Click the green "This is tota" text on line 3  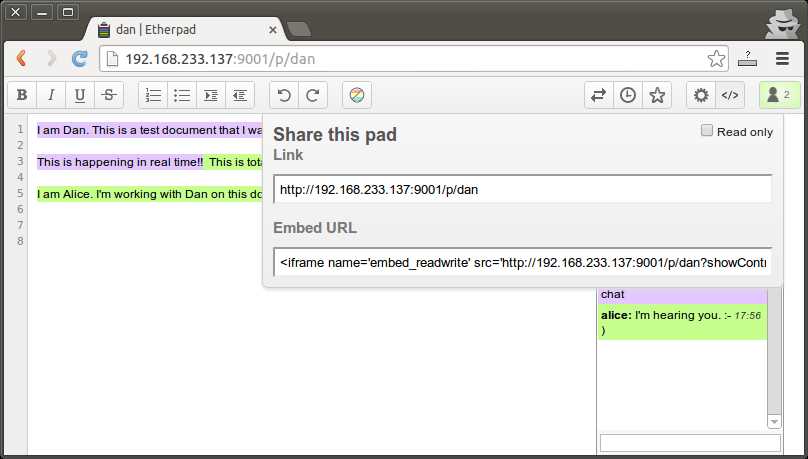click(x=235, y=162)
